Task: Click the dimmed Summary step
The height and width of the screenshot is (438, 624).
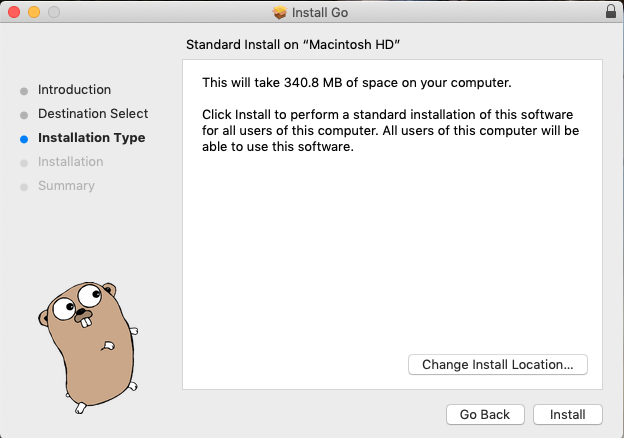Action: point(66,185)
